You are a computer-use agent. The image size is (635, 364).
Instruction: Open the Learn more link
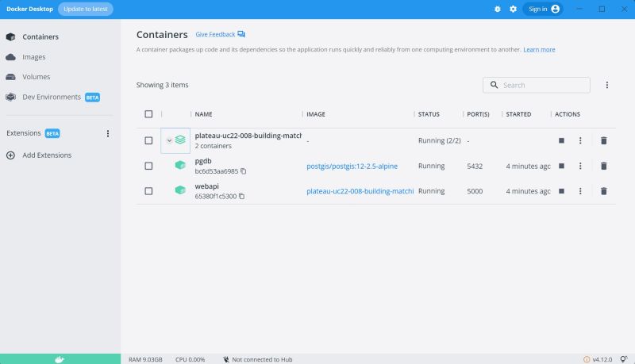pyautogui.click(x=539, y=49)
